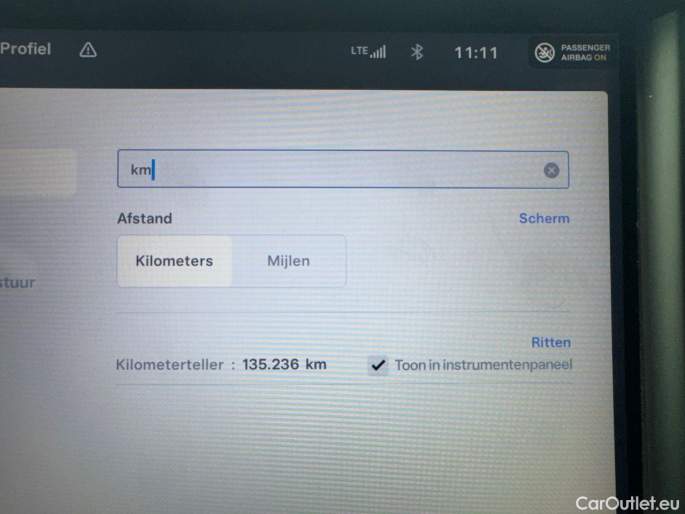This screenshot has height=514, width=685.
Task: Clear the search field with X icon
Action: point(551,170)
